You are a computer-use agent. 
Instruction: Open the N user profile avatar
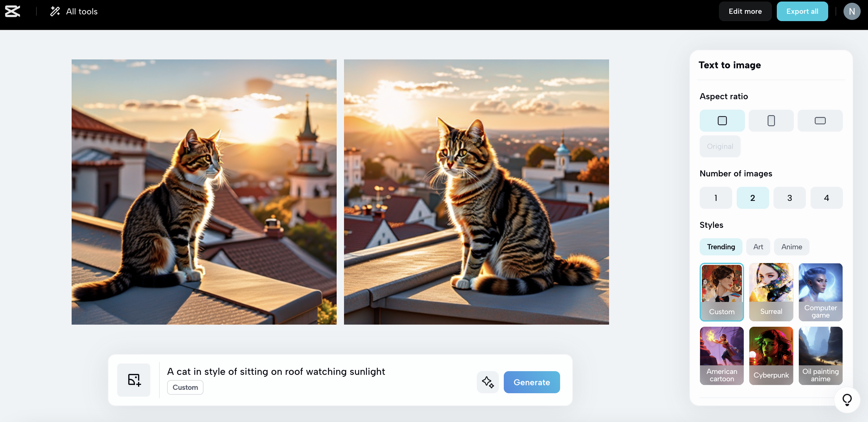851,11
